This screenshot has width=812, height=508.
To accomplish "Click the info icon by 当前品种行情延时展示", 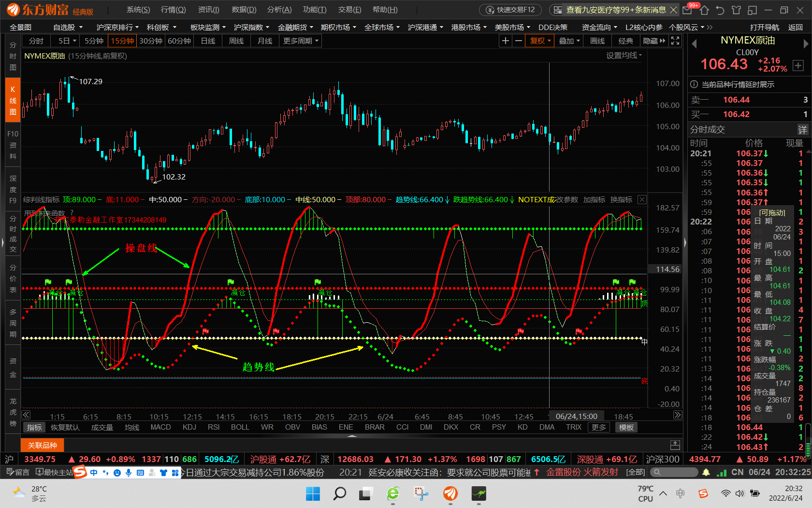I will (x=694, y=84).
